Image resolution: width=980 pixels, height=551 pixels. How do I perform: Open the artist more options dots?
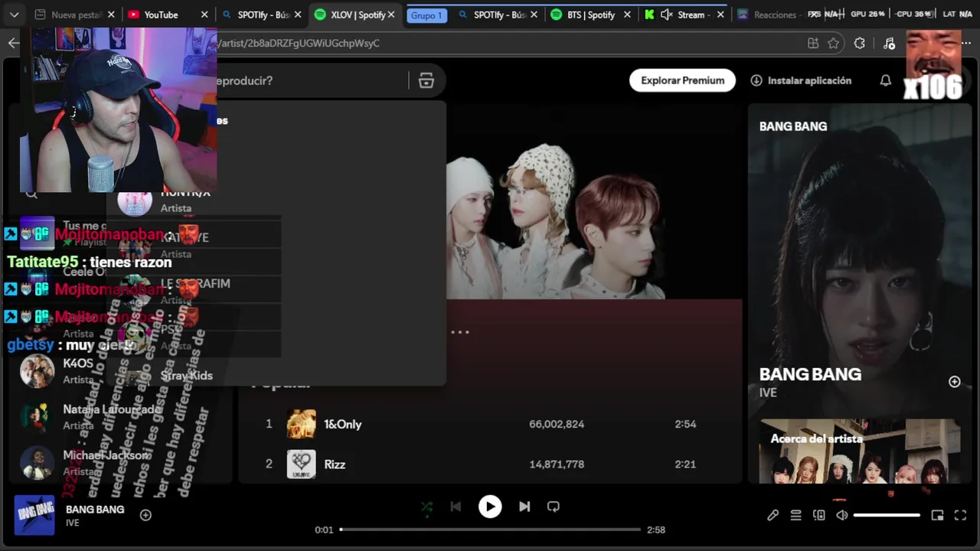[x=460, y=332]
